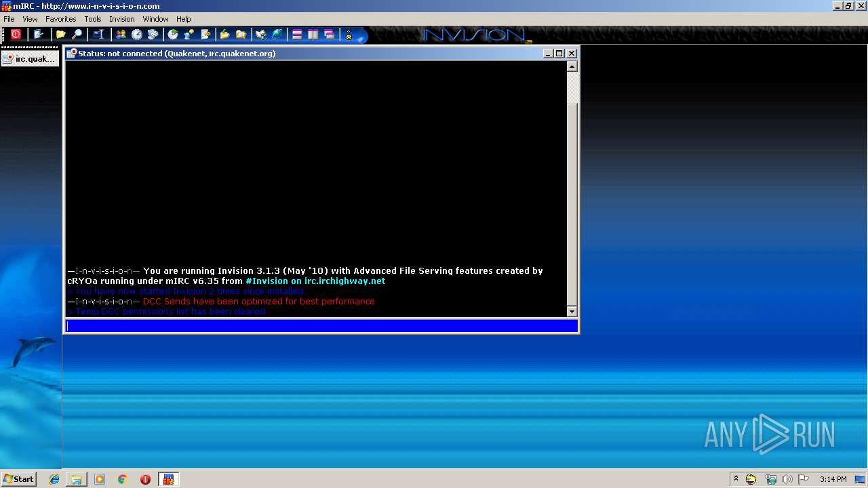Click the #Invision on irc.irchighway.net link
This screenshot has width=868, height=488.
(x=315, y=281)
